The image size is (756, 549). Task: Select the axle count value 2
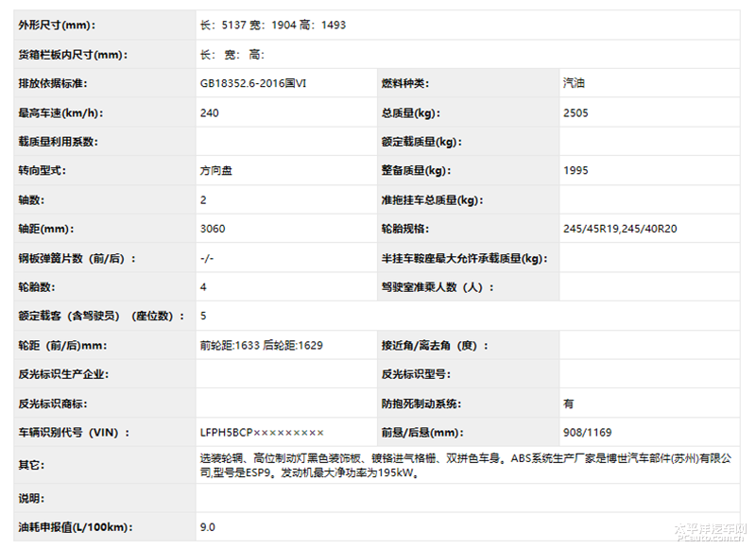pos(203,199)
